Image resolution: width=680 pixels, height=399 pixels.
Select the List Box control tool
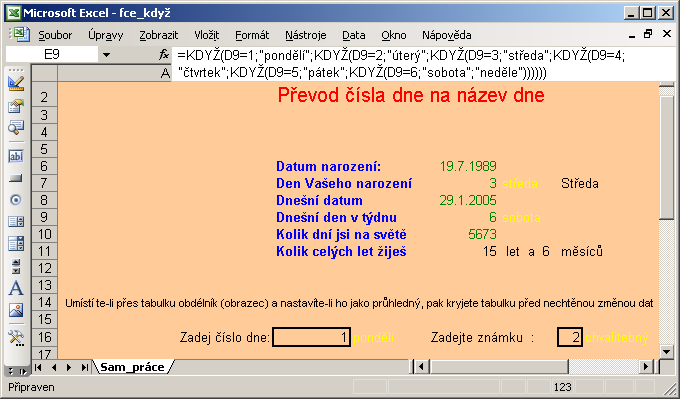pos(16,222)
